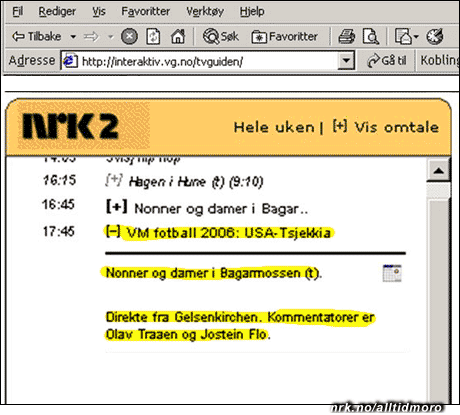Collapse VM fotball 2006 description
Screen dimensions: 460x415
pyautogui.click(x=113, y=231)
